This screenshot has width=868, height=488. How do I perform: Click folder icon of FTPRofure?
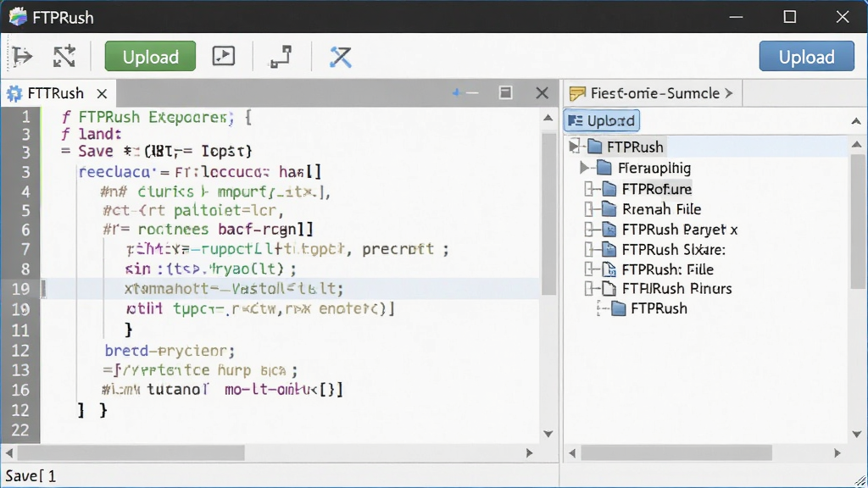tap(609, 189)
